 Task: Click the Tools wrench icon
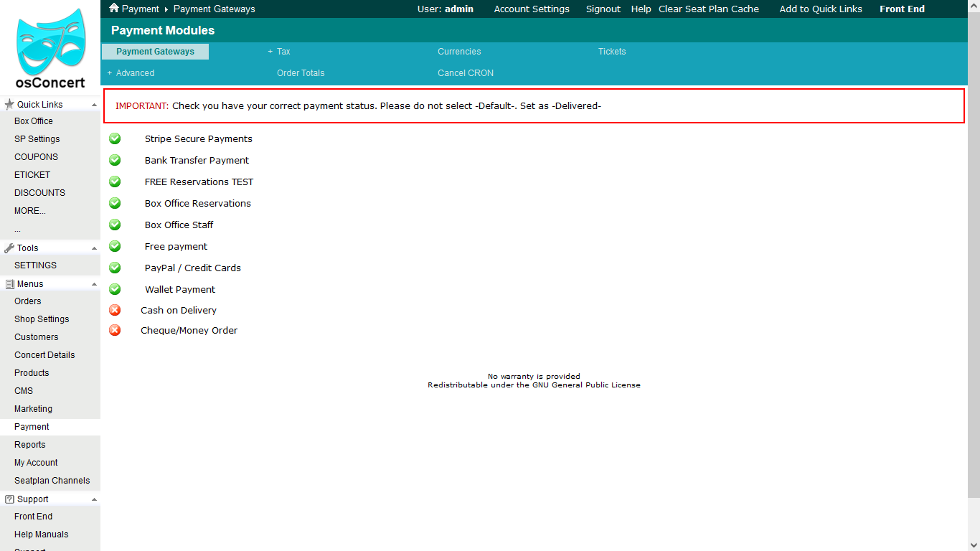tap(9, 248)
